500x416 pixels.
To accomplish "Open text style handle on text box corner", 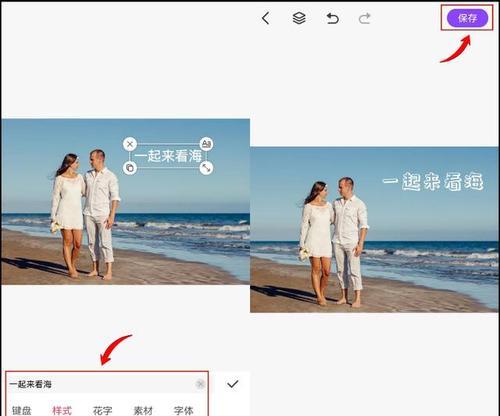I will tap(206, 144).
